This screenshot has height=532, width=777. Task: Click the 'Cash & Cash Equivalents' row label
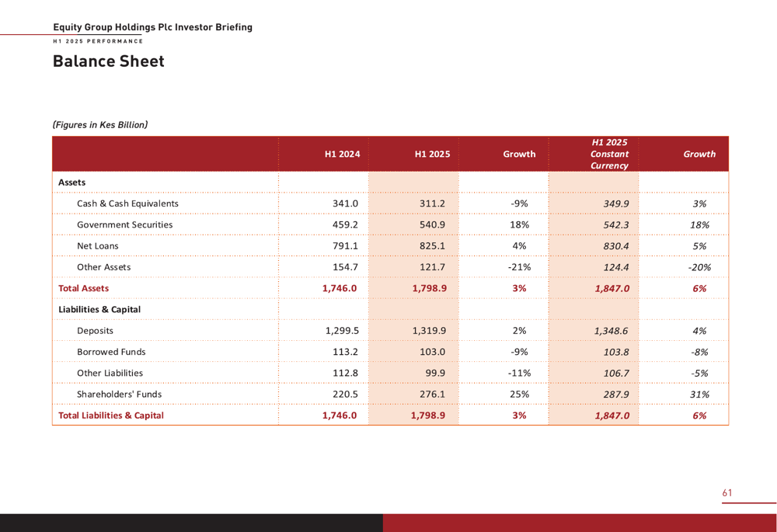pos(127,203)
